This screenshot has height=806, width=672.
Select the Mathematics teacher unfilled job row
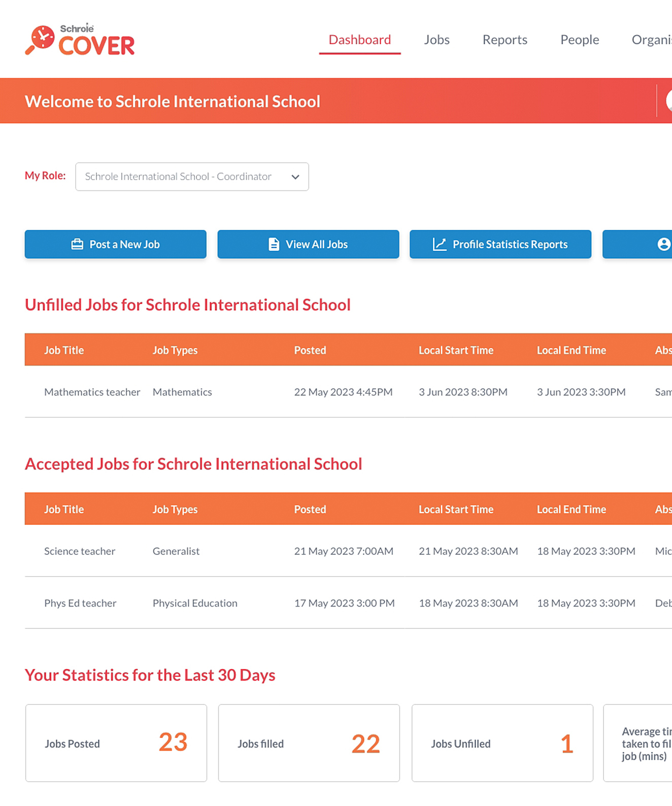[92, 392]
